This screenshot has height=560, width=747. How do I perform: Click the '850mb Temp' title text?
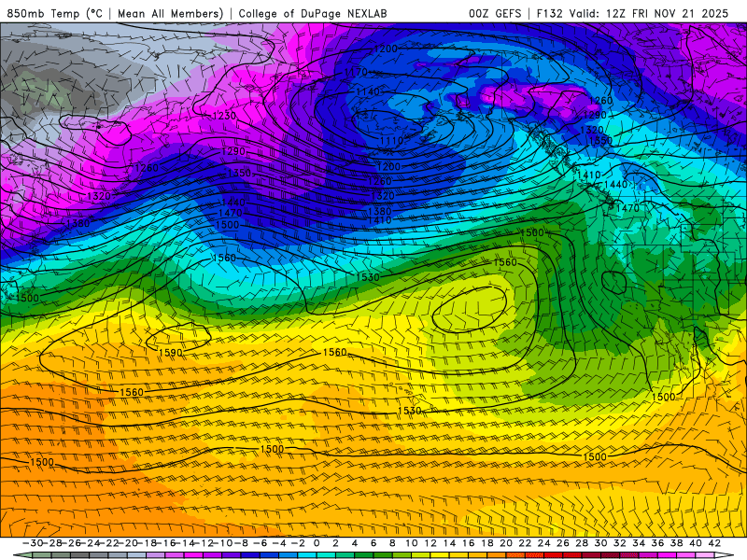(x=43, y=13)
